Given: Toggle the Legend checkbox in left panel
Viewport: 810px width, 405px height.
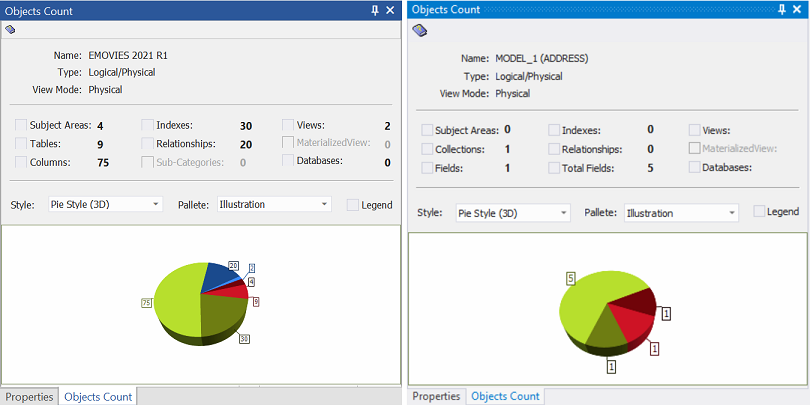Looking at the screenshot, I should 353,204.
